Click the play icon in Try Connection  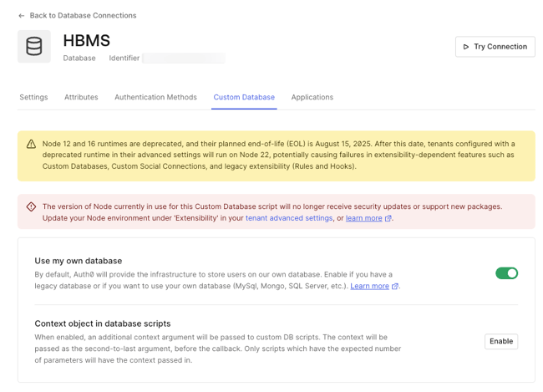tap(466, 47)
